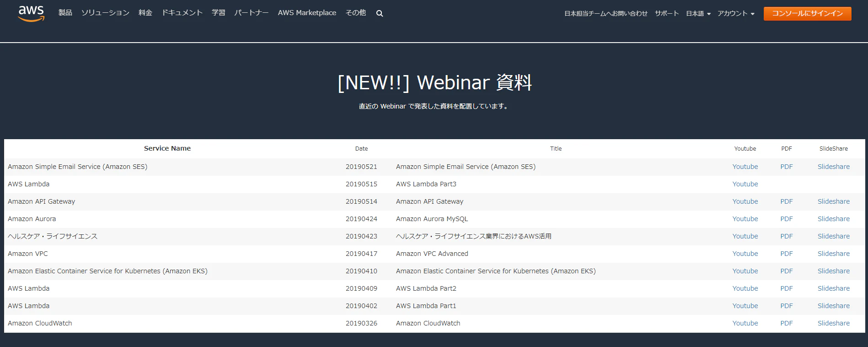Click コンソールにサインイン button
This screenshot has height=347, width=868.
pos(808,13)
